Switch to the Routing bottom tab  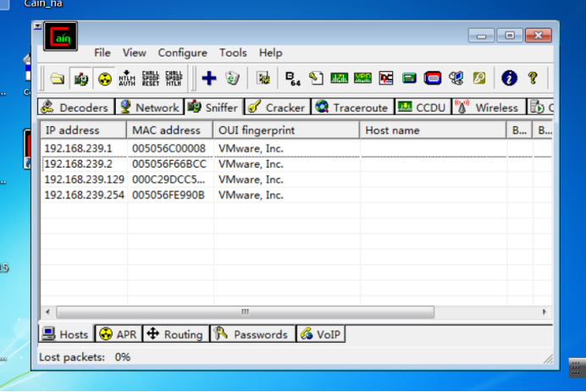(x=176, y=334)
